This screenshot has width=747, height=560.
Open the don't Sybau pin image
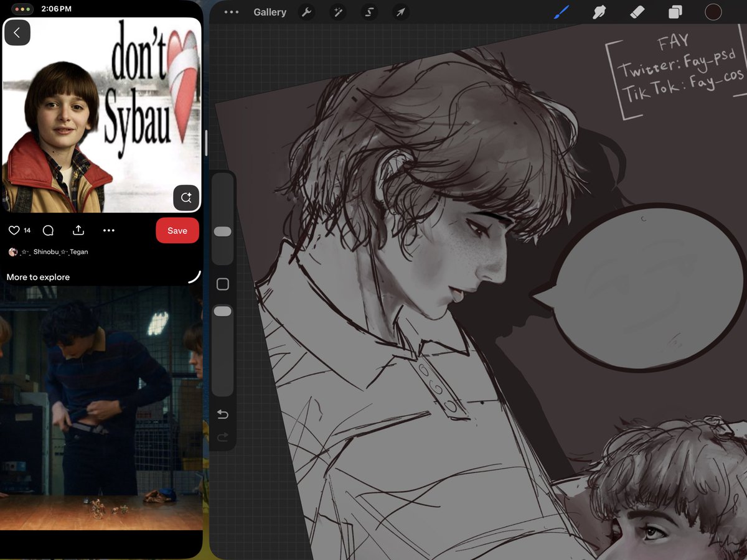[101, 115]
